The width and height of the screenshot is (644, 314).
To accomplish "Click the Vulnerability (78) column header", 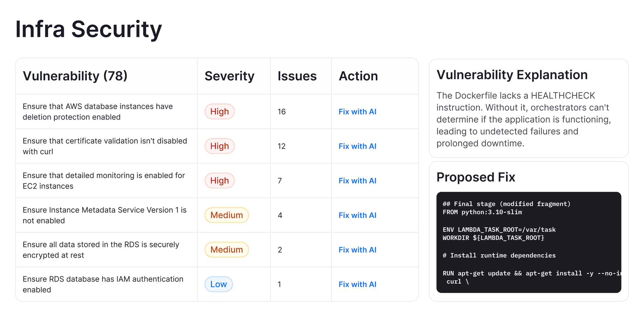I will click(x=75, y=76).
